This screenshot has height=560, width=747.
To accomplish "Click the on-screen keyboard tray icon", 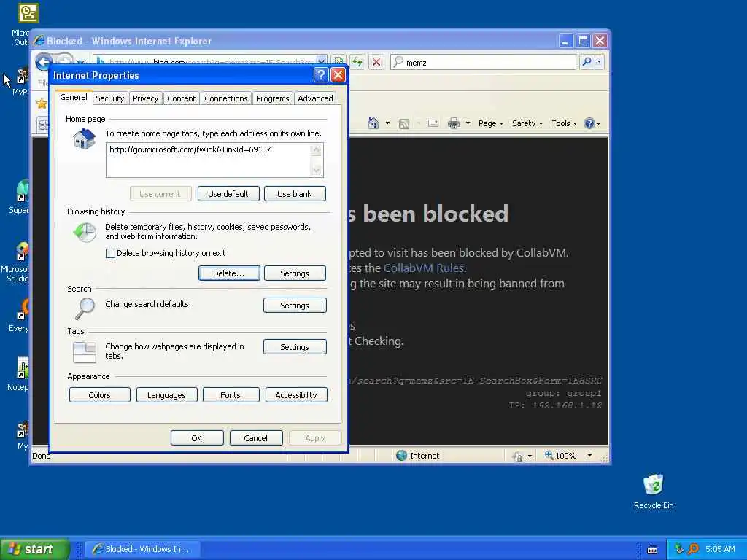I will pyautogui.click(x=652, y=550).
